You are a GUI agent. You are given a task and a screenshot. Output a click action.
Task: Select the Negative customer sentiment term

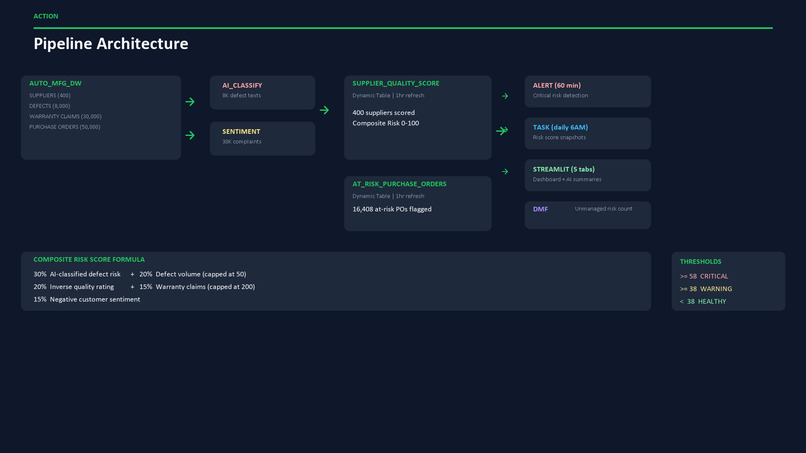click(x=95, y=299)
